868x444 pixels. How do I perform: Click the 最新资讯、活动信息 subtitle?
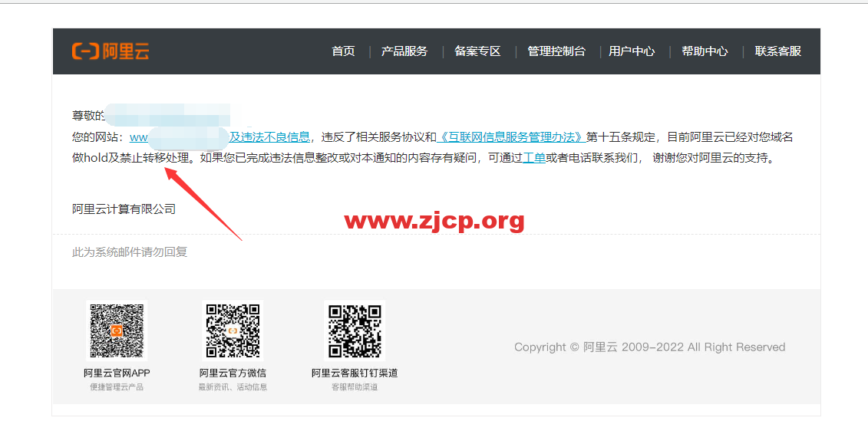coord(233,387)
